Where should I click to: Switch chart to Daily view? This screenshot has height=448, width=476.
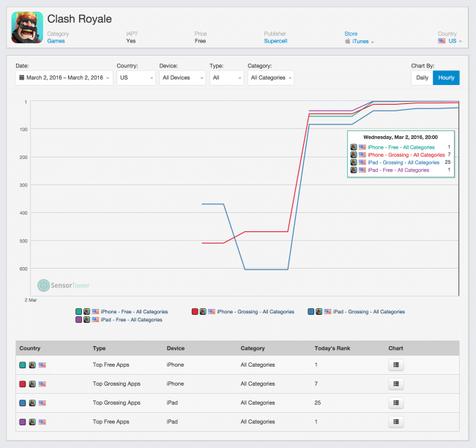point(422,78)
